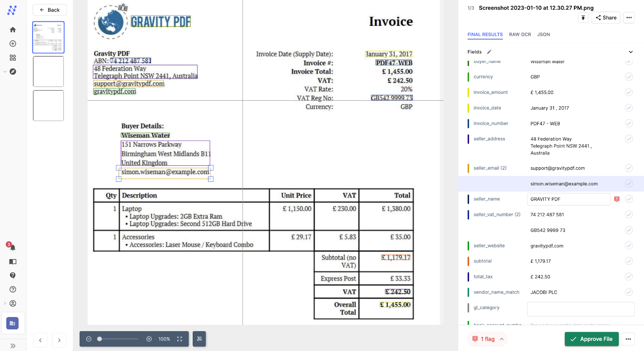Verify simon.wiseman@example.com checkmark

[629, 183]
